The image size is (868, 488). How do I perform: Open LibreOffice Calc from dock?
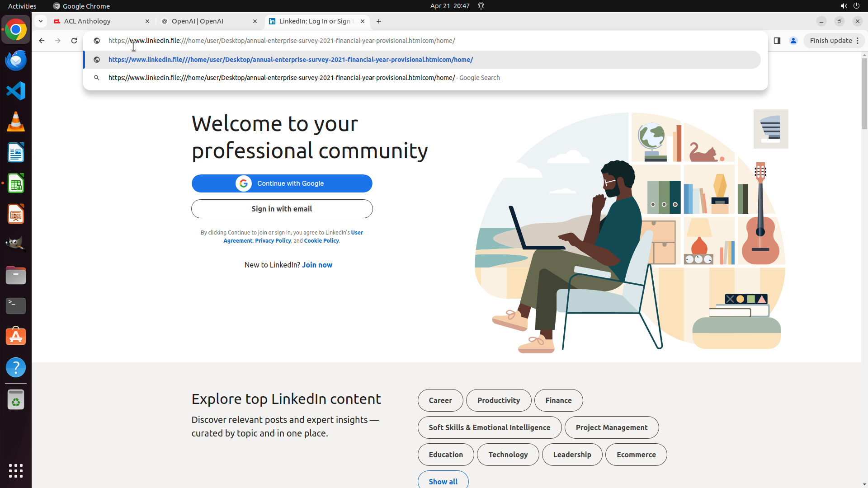[16, 183]
